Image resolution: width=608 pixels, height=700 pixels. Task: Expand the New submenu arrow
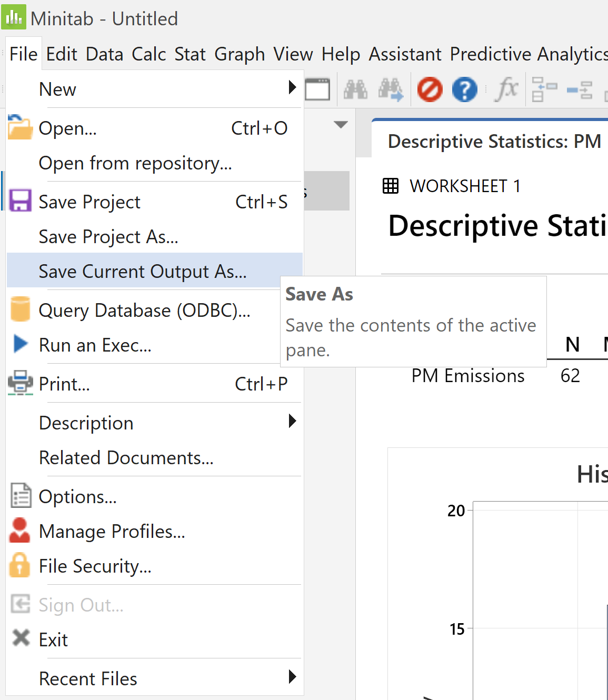[x=293, y=87]
